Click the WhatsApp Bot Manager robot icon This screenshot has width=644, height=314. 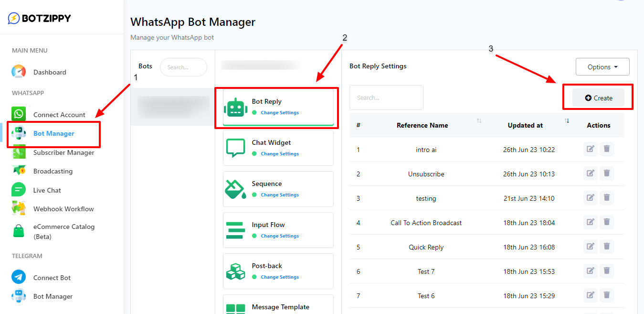pyautogui.click(x=19, y=133)
